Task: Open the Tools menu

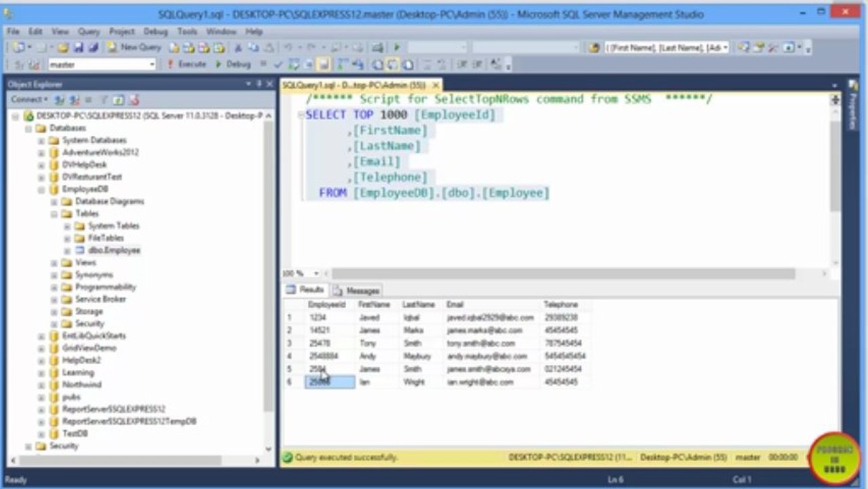Action: coord(187,31)
